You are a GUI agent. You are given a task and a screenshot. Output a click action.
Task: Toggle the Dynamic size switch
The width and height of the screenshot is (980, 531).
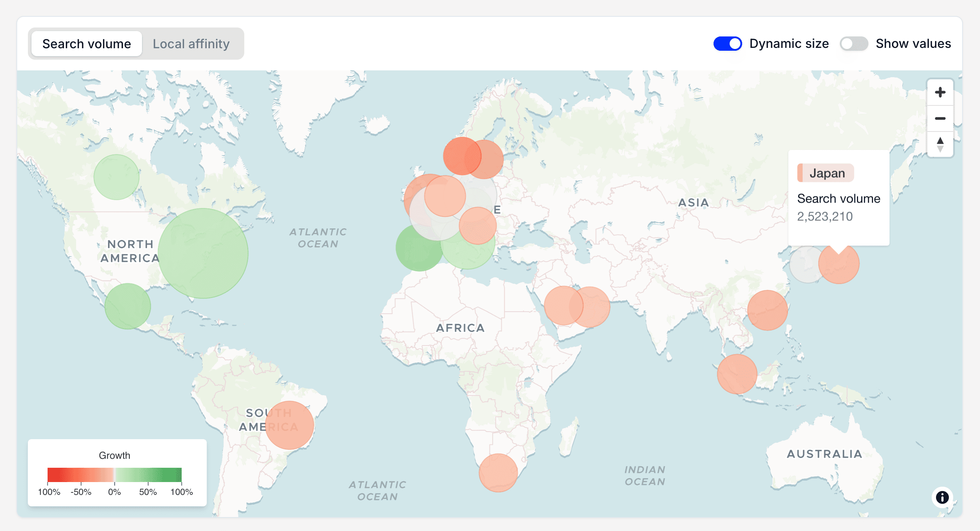click(727, 44)
